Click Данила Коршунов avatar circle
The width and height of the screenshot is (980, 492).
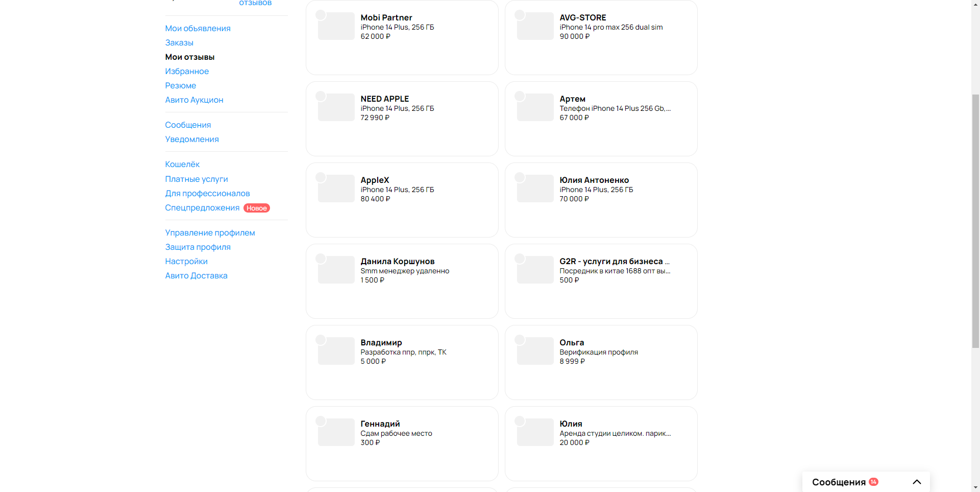pos(321,259)
